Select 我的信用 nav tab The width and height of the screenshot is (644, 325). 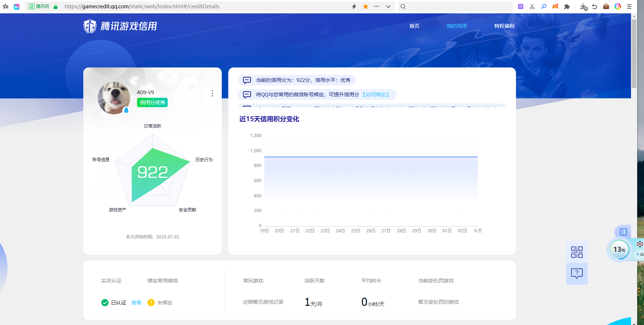[456, 26]
